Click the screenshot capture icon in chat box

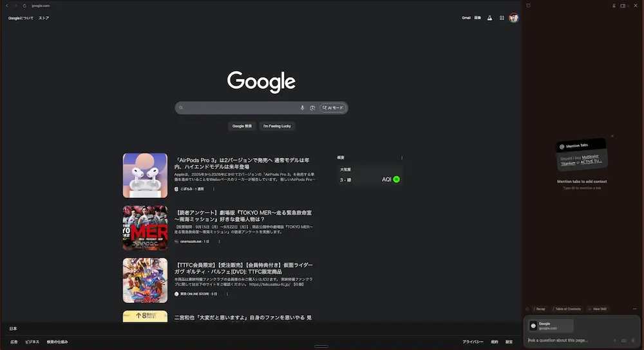(624, 340)
